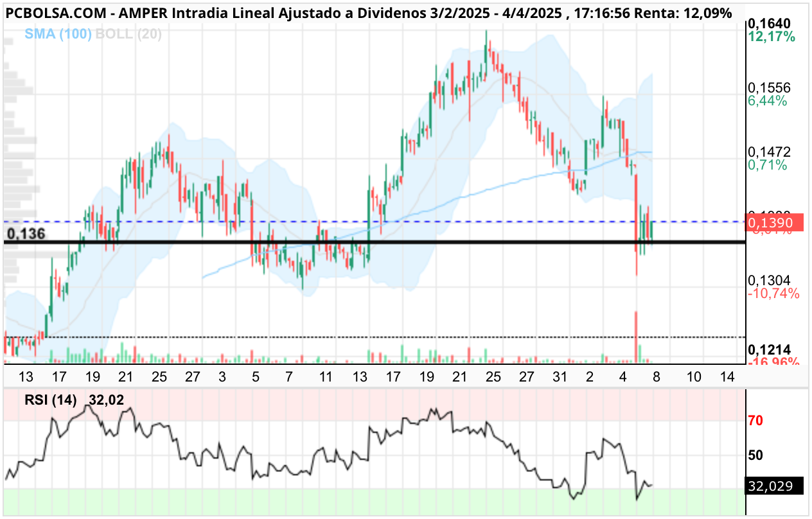Click the red 70 RSI level label
This screenshot has width=812, height=519.
(x=755, y=421)
